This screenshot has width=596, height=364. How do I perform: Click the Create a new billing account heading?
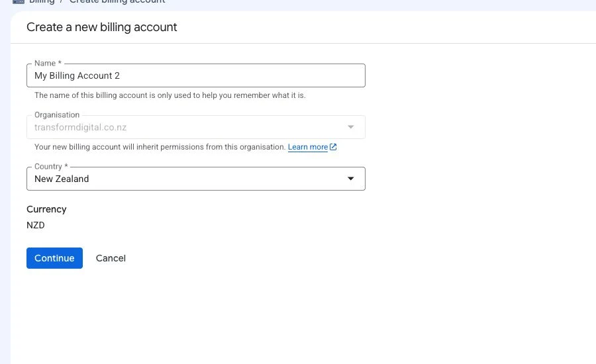pos(101,27)
